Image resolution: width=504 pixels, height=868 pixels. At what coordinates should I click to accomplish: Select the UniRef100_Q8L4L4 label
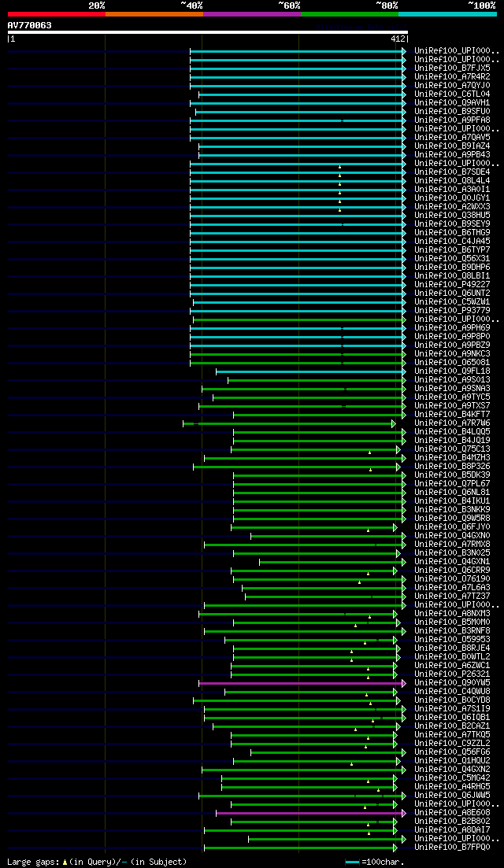[x=452, y=180]
